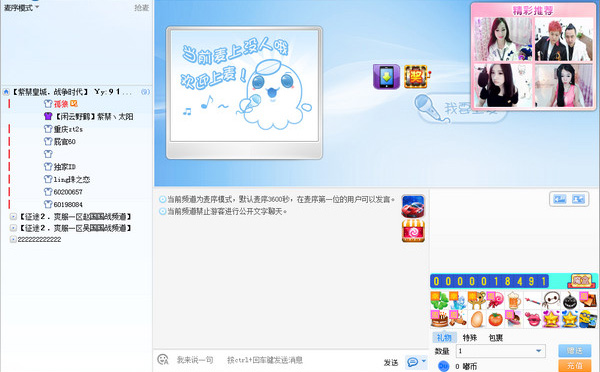Select the blue ice crystal gift
Image resolution: width=600 pixels, height=372 pixels.
(x=458, y=300)
